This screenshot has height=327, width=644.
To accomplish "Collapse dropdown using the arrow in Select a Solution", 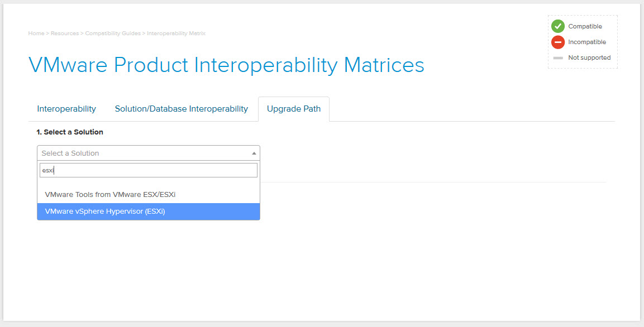I will [x=254, y=153].
